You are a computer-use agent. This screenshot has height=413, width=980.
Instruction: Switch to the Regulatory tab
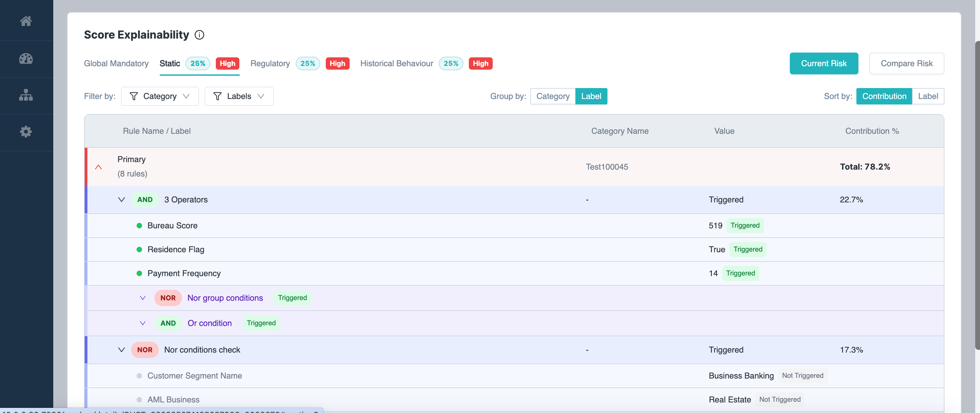point(270,63)
